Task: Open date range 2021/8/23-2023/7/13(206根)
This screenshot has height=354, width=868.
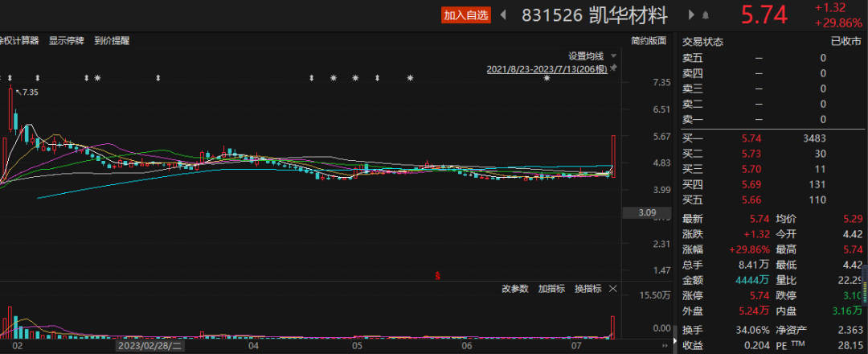Action: [x=547, y=69]
